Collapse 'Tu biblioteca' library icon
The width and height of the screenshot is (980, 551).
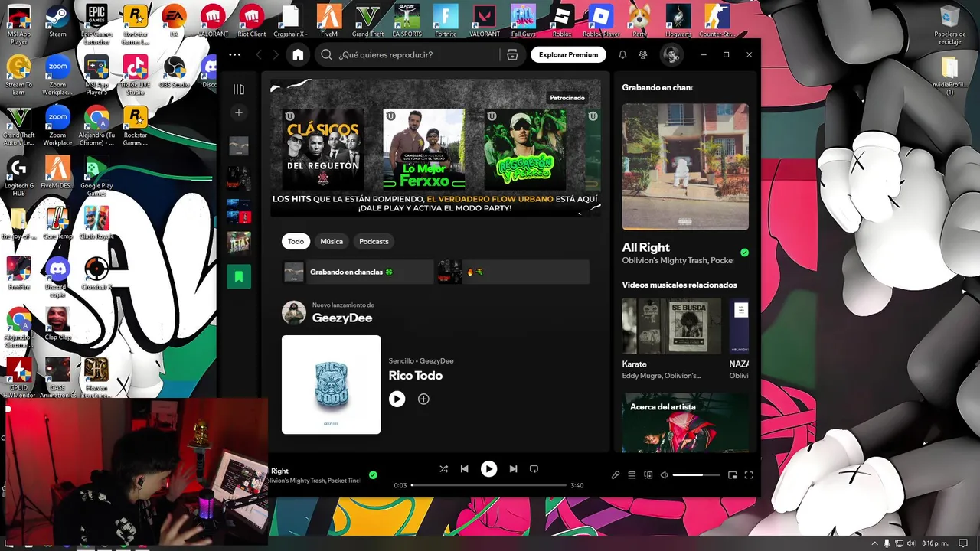(239, 90)
